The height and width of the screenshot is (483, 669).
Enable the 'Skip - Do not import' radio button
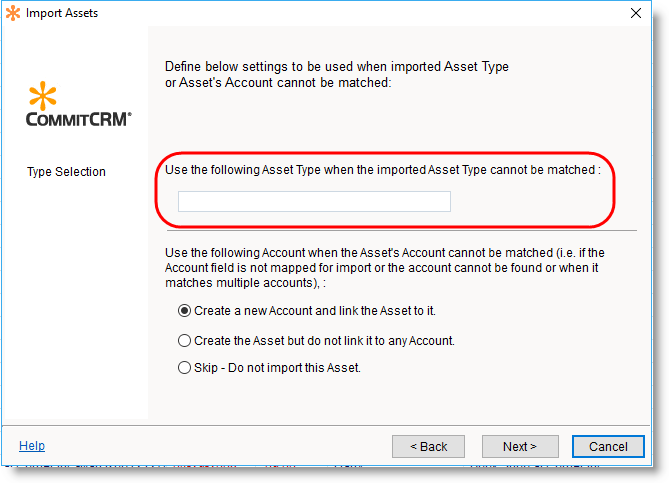coord(184,368)
